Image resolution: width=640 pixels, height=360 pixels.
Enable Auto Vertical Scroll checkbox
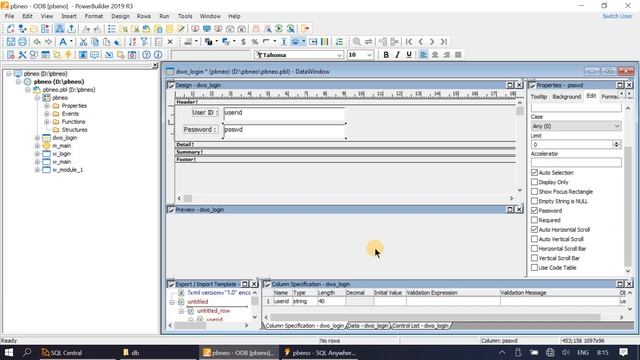(534, 239)
